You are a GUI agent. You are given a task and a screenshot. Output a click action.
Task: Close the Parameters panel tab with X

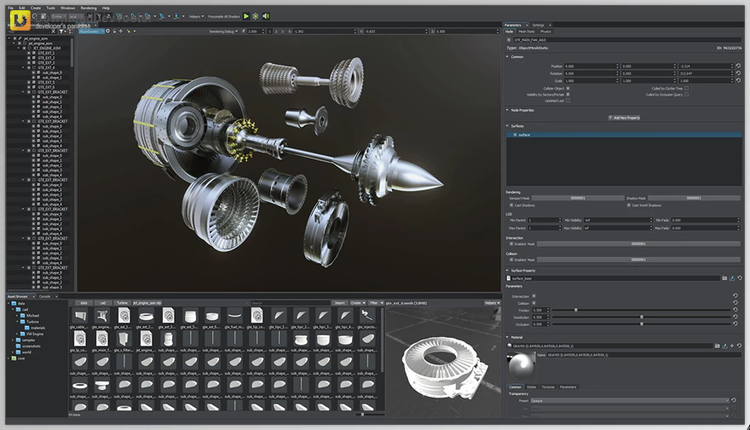pos(527,25)
